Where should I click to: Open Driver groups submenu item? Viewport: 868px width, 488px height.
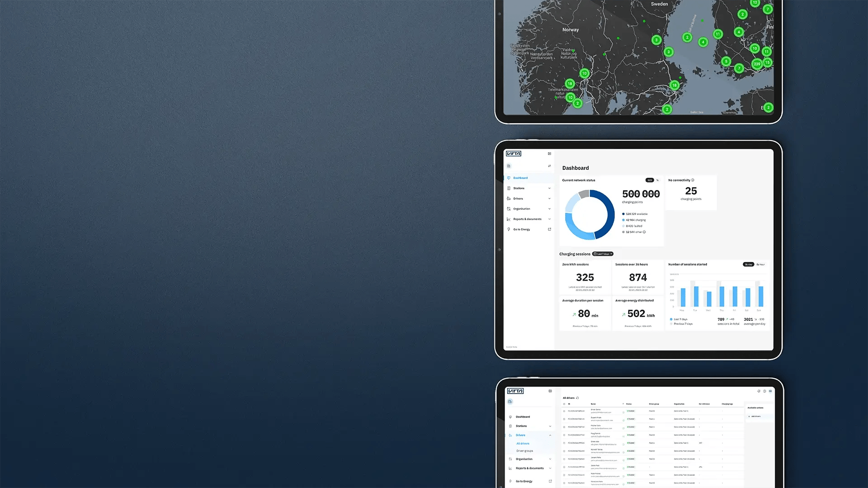524,451
